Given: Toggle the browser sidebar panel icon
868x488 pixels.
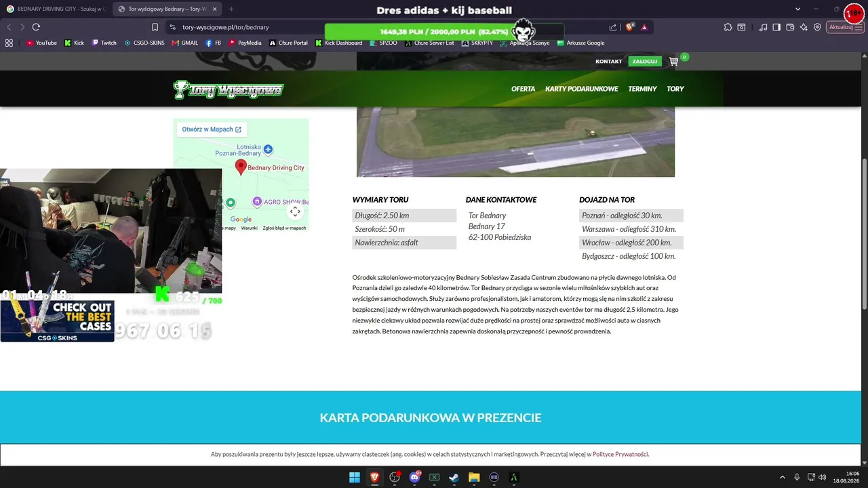Looking at the screenshot, I should coord(776,27).
